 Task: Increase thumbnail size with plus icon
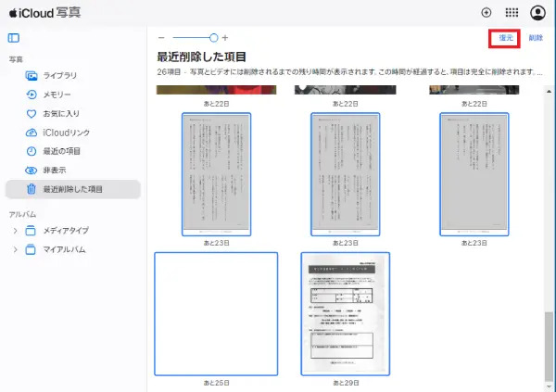225,38
